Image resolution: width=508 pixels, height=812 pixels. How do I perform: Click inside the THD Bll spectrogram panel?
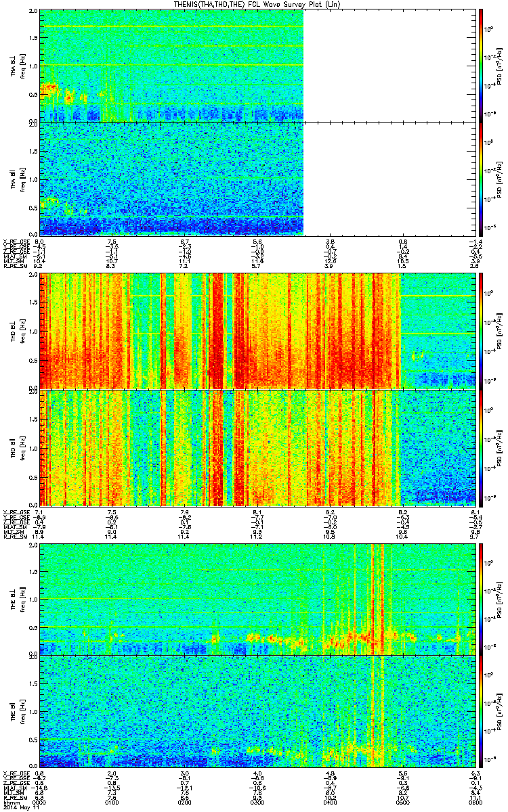258,447
